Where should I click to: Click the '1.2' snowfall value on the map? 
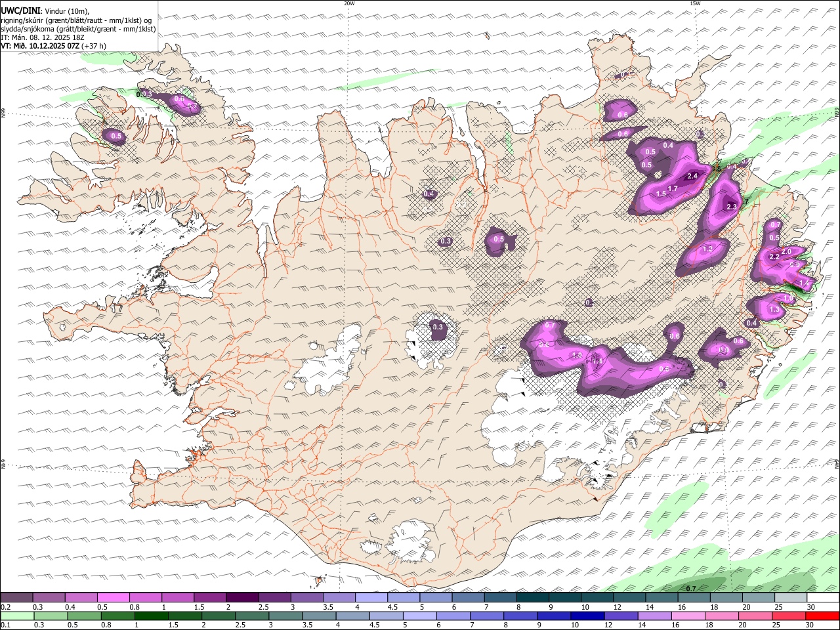click(x=707, y=249)
